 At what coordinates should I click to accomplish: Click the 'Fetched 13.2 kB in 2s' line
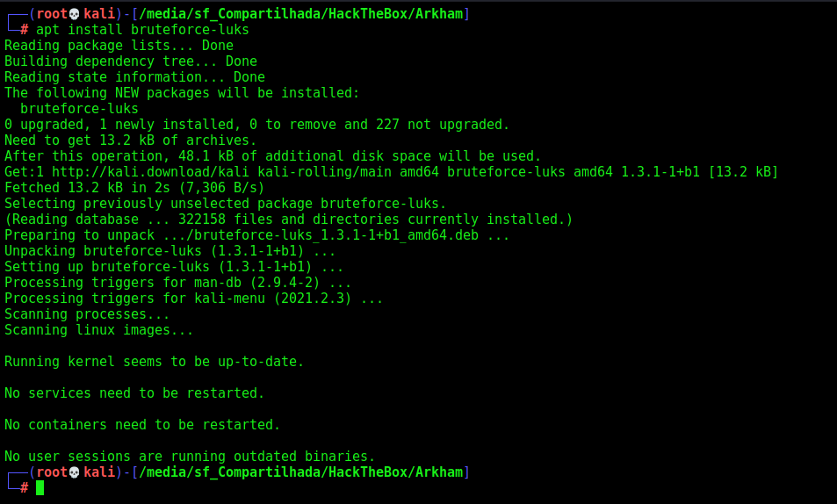click(134, 188)
